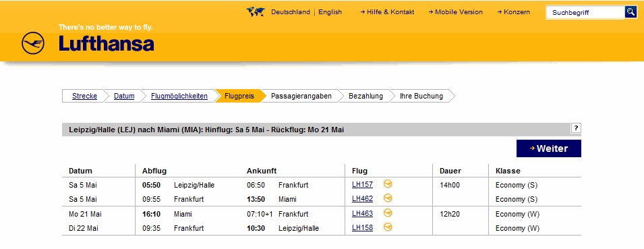
Task: Open the question mark help icon
Action: 576,128
